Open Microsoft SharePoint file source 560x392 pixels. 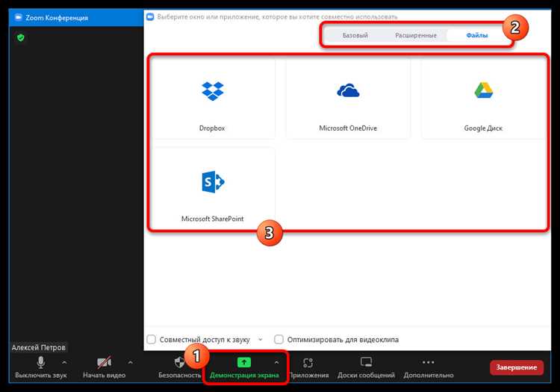[x=213, y=187]
